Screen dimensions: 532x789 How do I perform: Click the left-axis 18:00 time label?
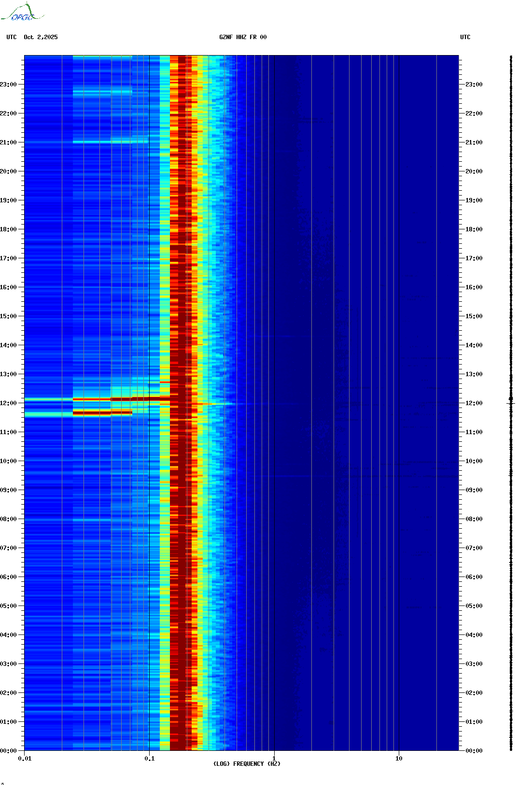[x=8, y=229]
